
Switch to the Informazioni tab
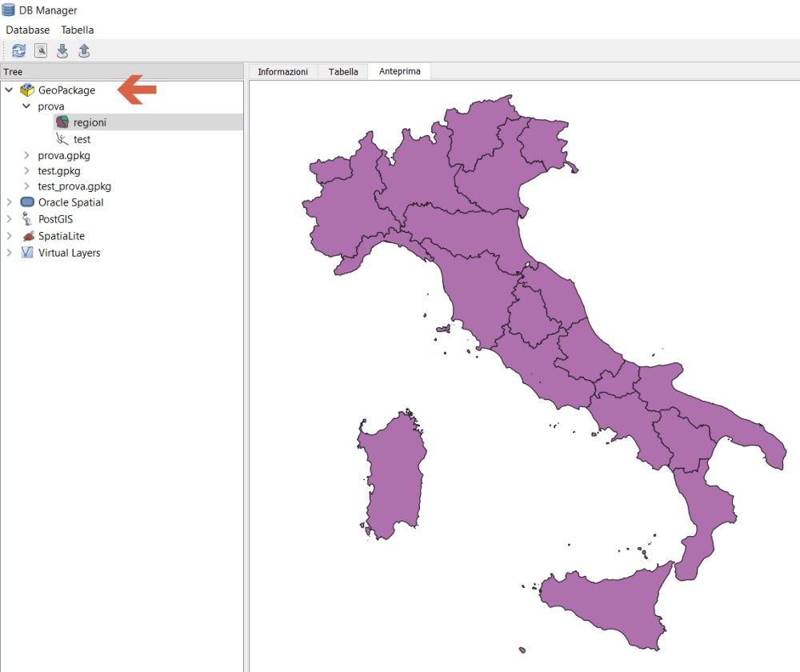click(x=283, y=71)
